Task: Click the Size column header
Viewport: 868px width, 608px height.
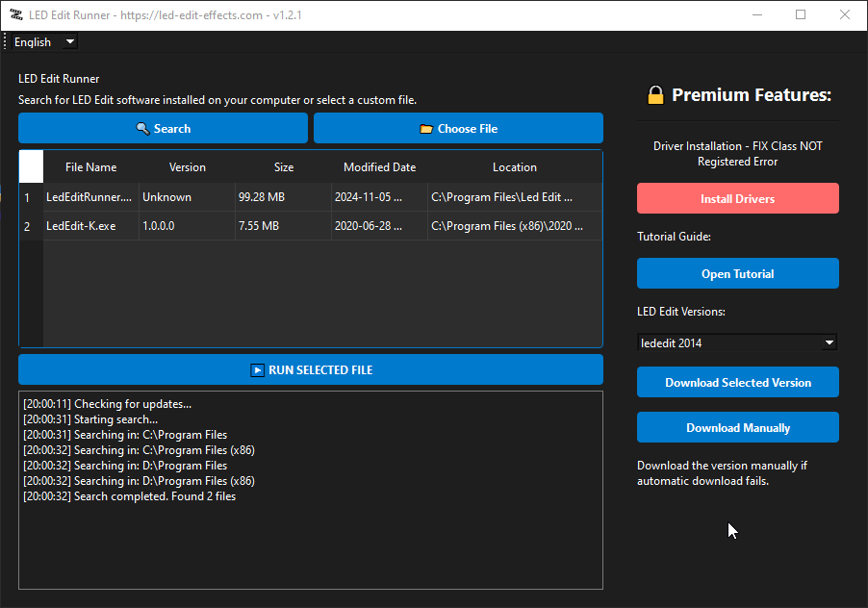Action: (x=283, y=167)
